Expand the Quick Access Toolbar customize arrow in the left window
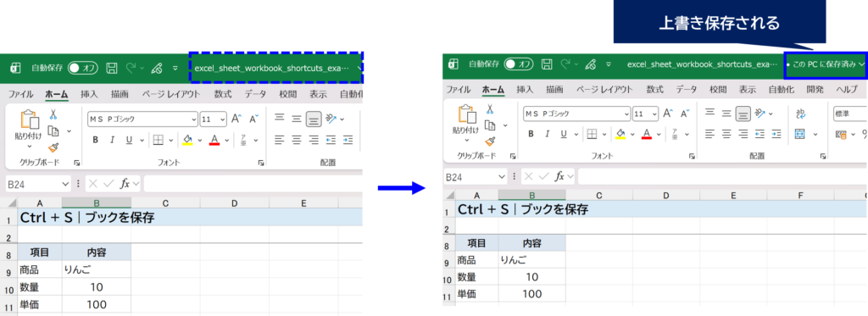 point(175,68)
